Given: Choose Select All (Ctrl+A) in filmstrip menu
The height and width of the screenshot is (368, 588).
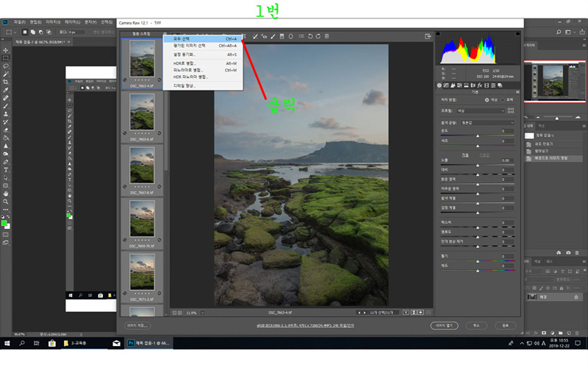Looking at the screenshot, I should pos(204,39).
